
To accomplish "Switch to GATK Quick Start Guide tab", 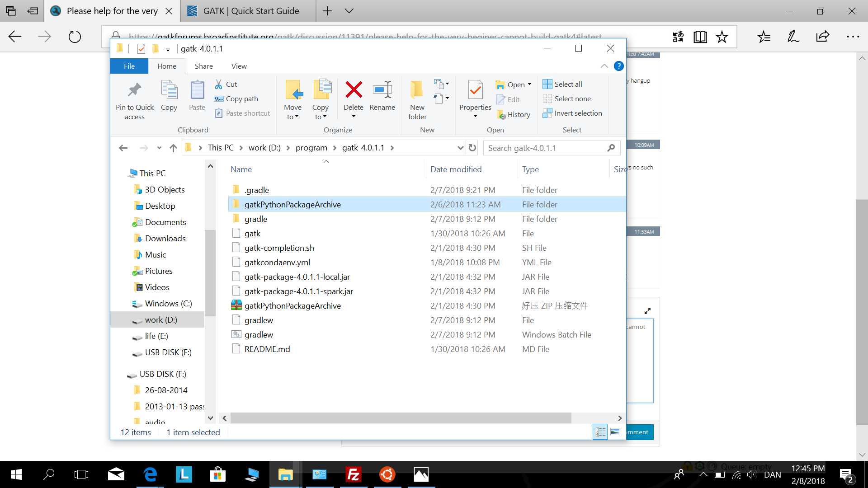I will [x=248, y=11].
